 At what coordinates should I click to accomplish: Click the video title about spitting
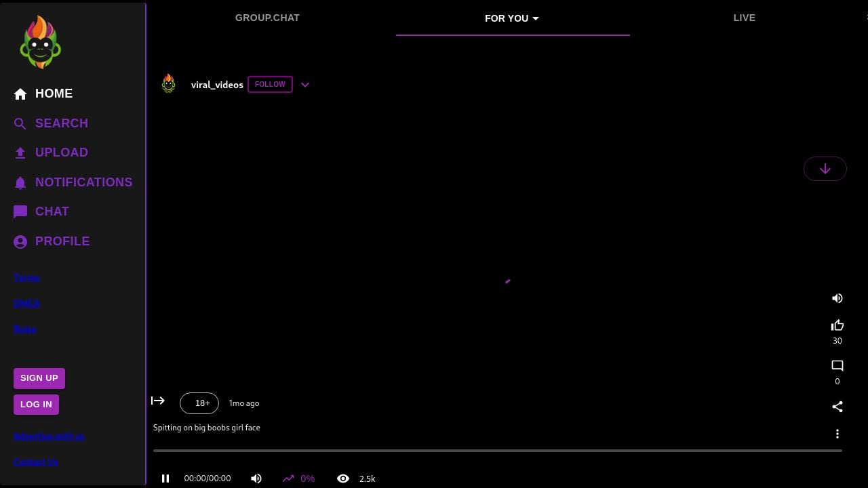(x=207, y=428)
